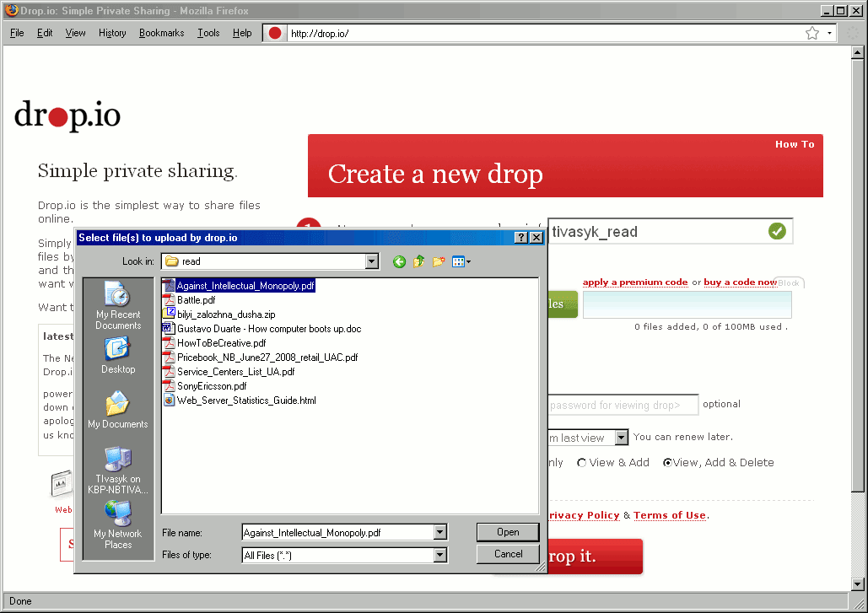
Task: Expand the Look in folder dropdown
Action: pos(372,261)
